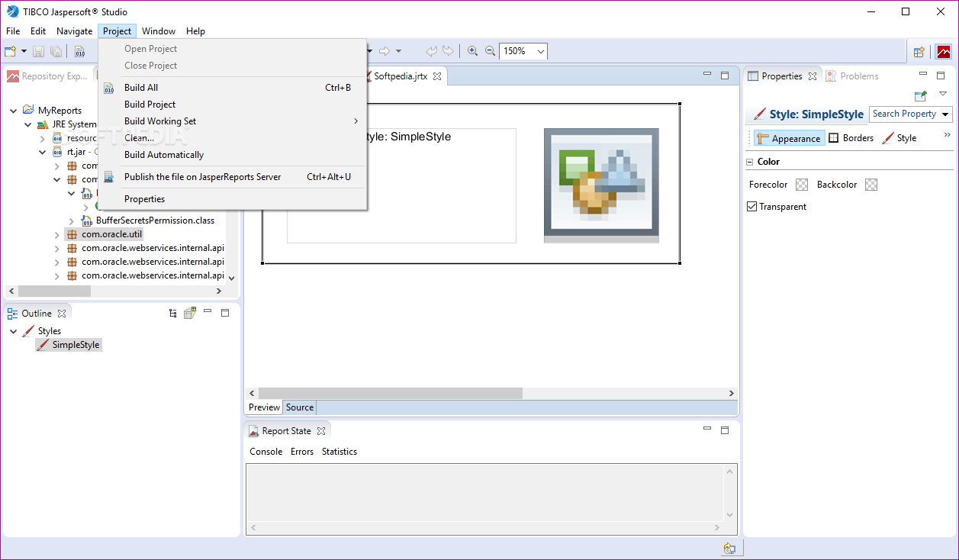The width and height of the screenshot is (959, 560).
Task: Close the Report State view
Action: point(321,431)
